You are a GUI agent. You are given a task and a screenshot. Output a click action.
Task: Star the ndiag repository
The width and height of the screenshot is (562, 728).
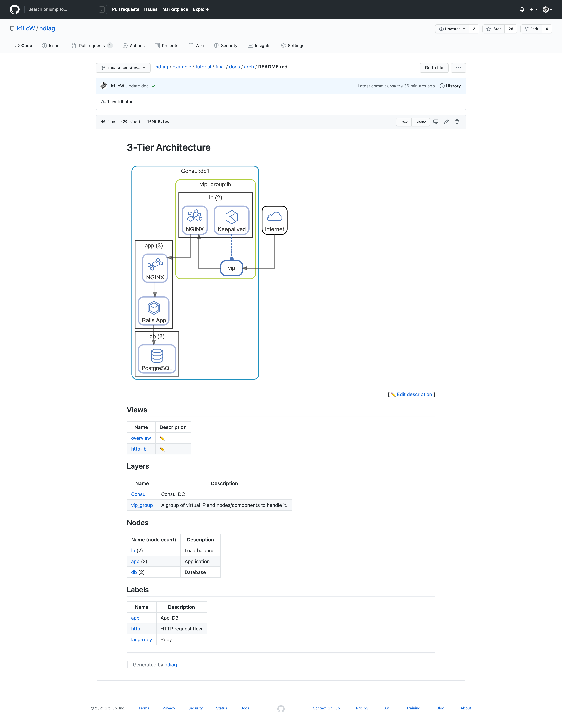493,29
